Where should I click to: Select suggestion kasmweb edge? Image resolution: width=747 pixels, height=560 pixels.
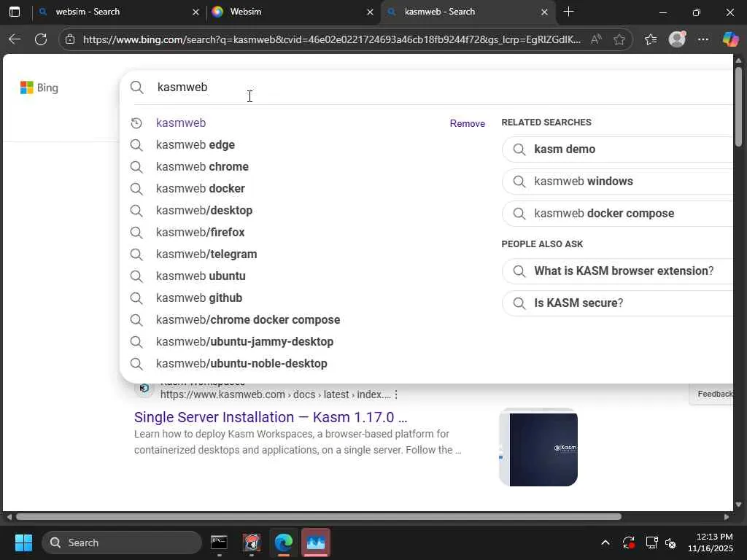tap(196, 145)
